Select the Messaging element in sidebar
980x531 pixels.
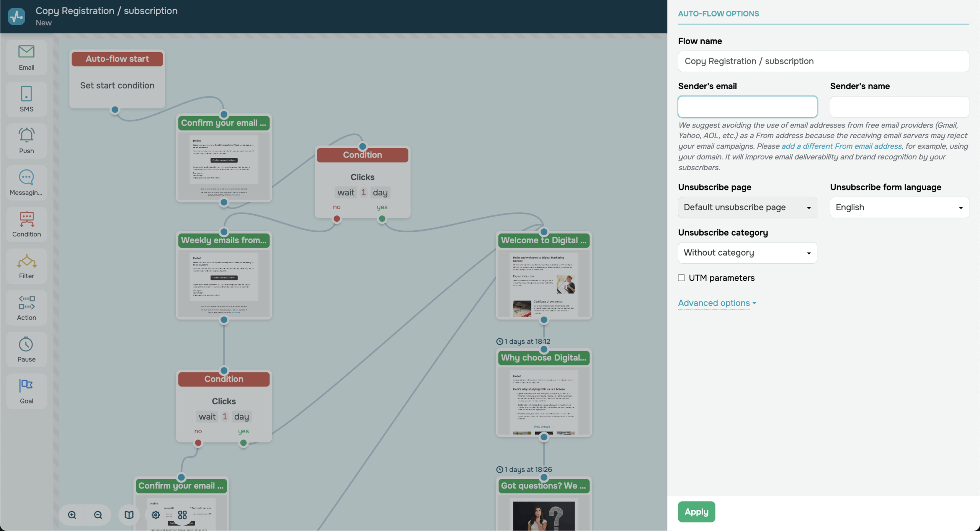click(26, 183)
